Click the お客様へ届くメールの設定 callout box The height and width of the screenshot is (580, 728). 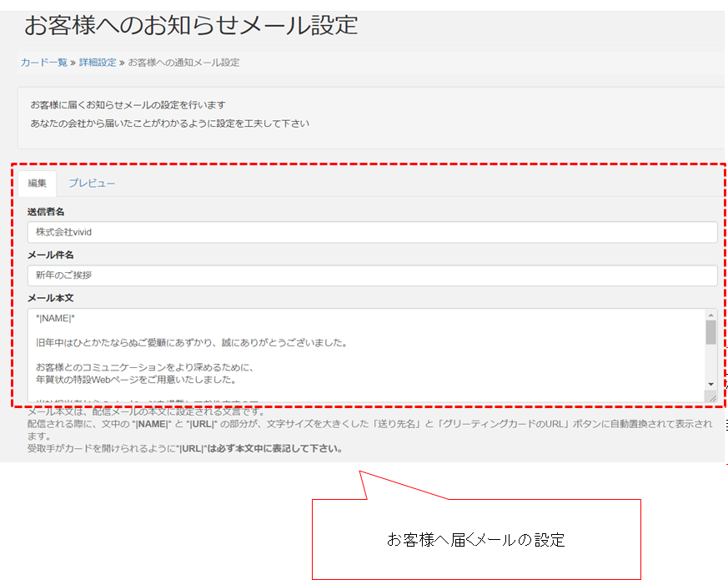(x=475, y=540)
